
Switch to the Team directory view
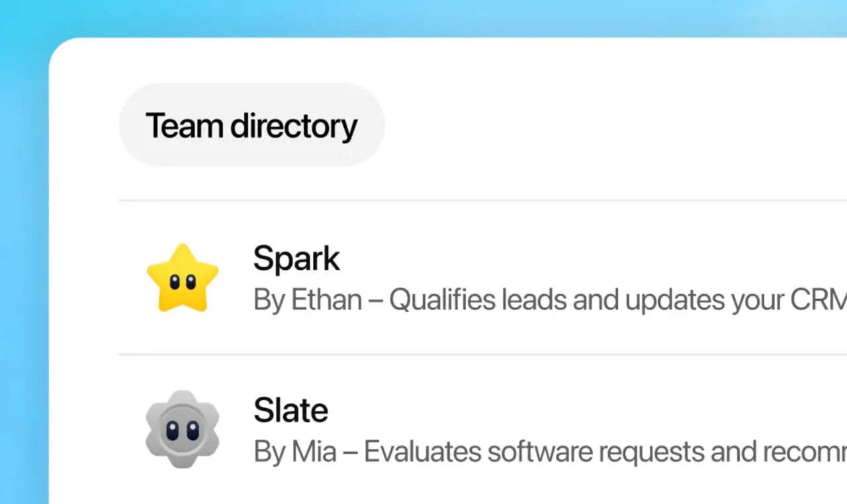(251, 124)
